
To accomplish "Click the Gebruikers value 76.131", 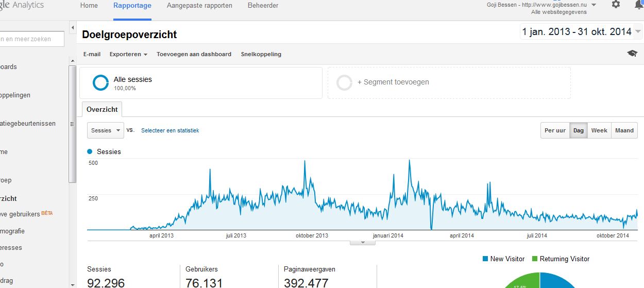I will (x=204, y=283).
